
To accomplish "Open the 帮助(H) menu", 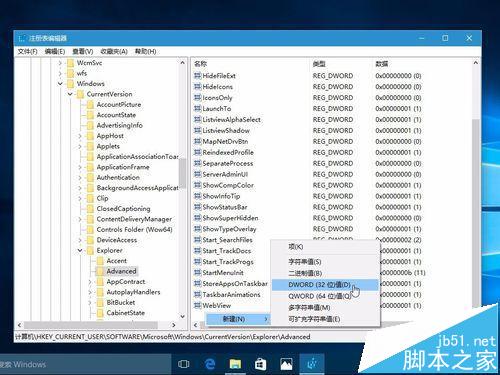I will coord(145,51).
